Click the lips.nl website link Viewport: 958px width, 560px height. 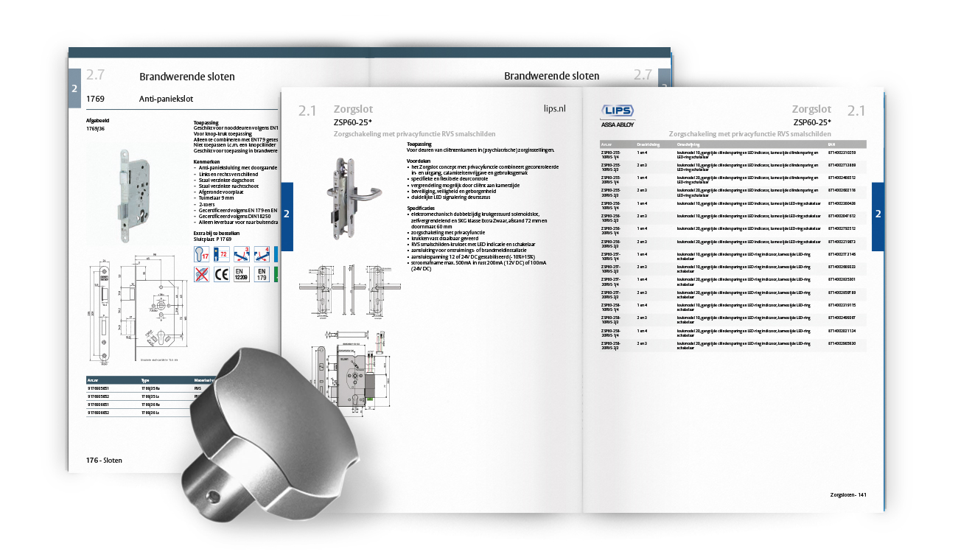tap(553, 108)
